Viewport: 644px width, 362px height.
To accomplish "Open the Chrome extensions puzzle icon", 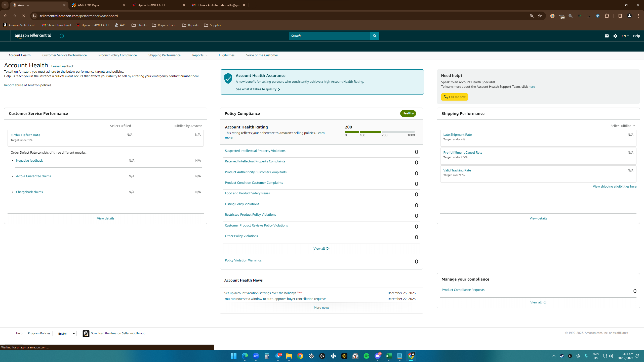I will pos(607,16).
